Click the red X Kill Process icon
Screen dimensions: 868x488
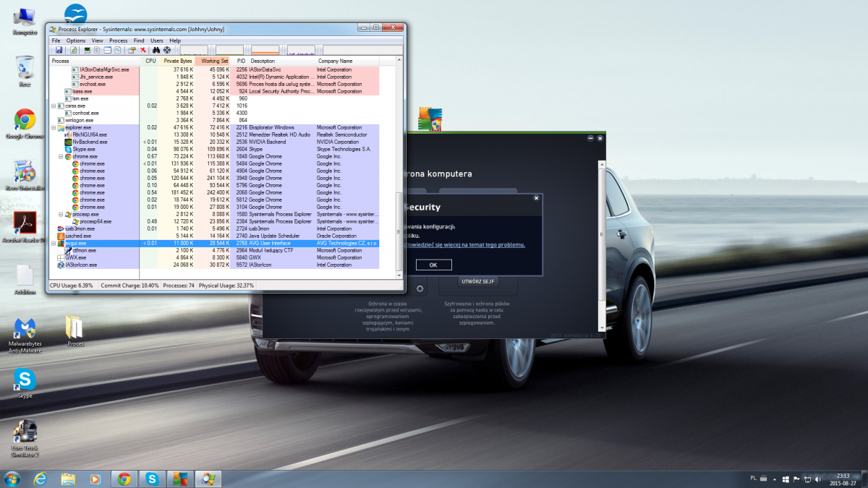(143, 50)
